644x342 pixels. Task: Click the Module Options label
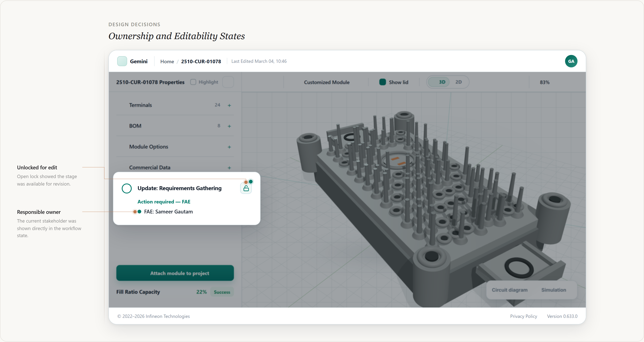(x=149, y=147)
